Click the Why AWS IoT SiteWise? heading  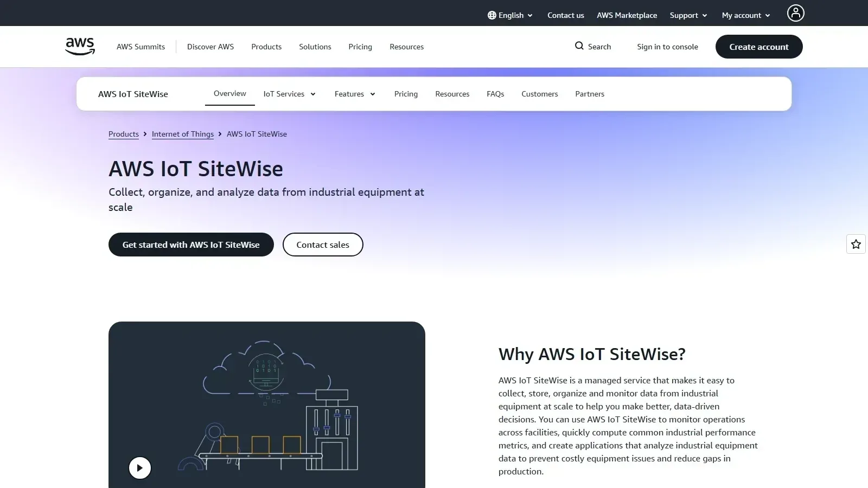click(x=592, y=354)
